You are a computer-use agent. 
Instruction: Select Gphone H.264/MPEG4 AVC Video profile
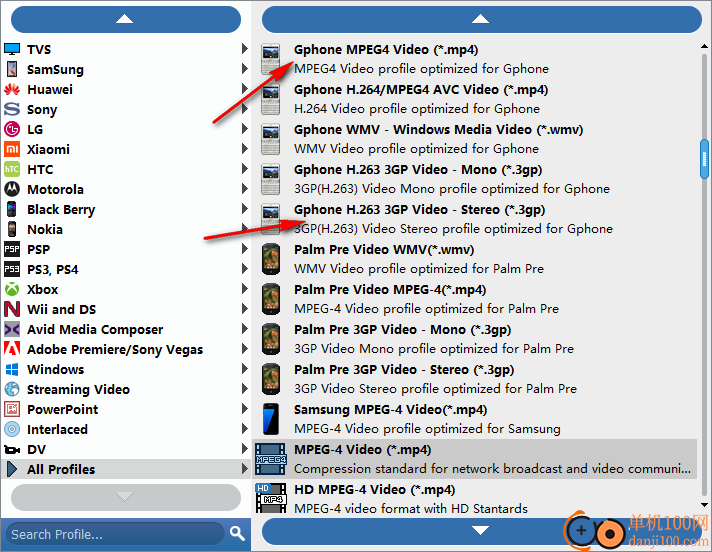(x=475, y=99)
